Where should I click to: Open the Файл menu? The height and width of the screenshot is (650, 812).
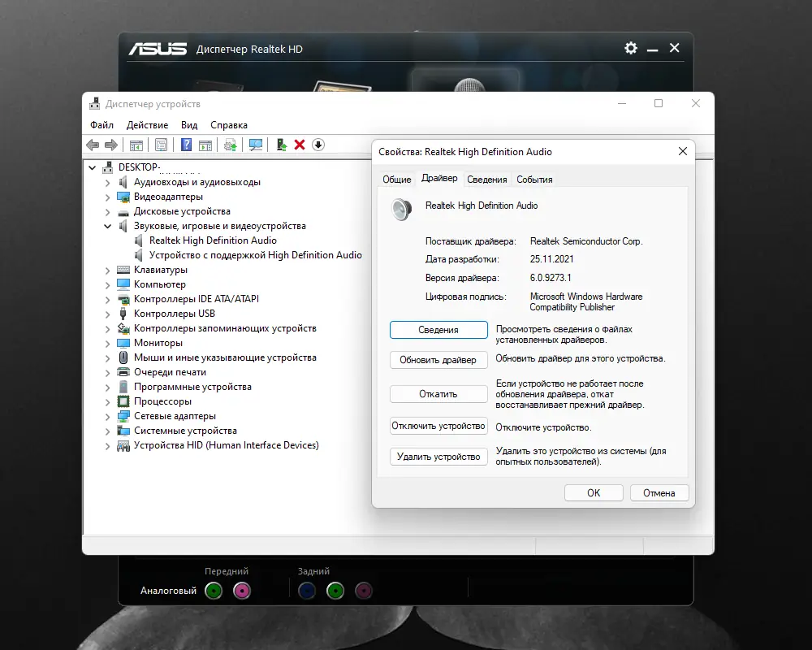point(102,125)
